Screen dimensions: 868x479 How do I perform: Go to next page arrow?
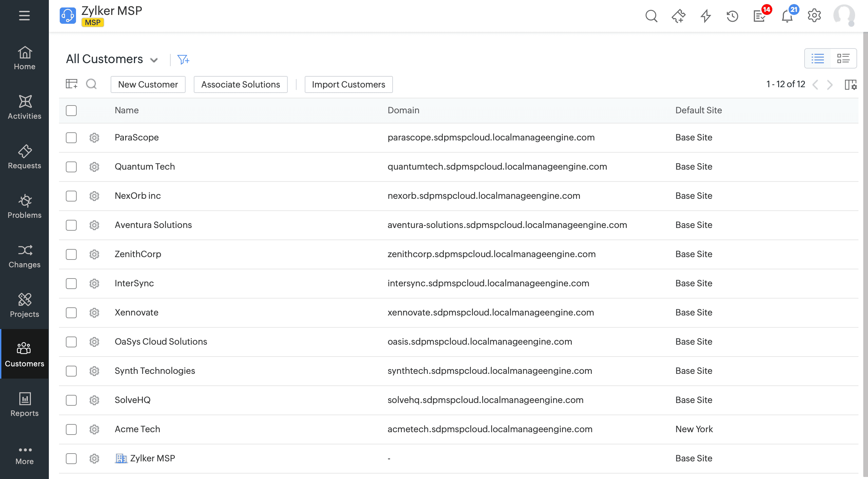[x=830, y=84]
